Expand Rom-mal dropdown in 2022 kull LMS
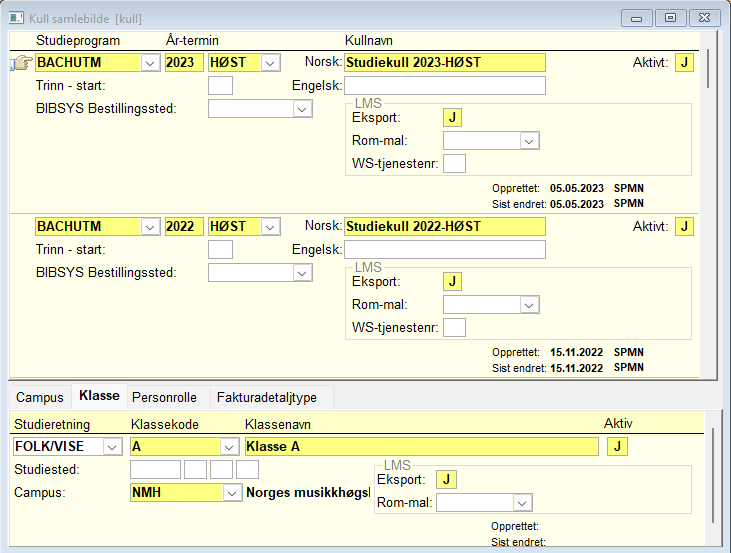Screen dimensions: 731x553 (529, 305)
